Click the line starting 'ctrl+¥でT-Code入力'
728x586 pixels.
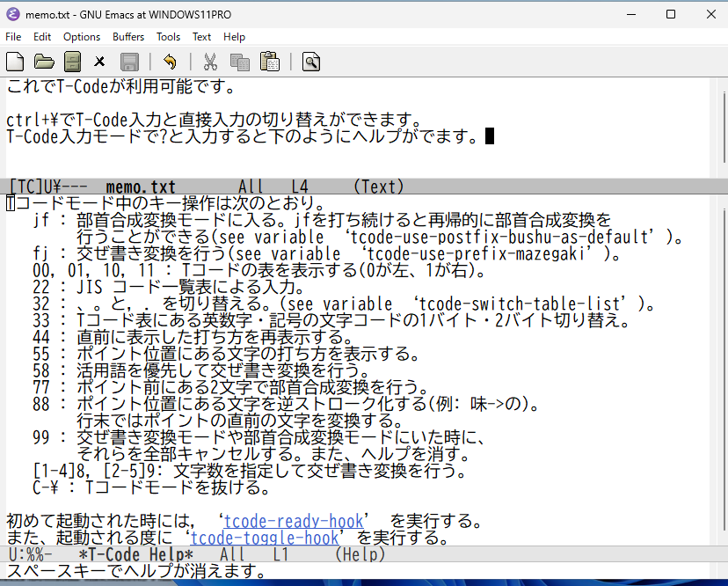click(x=214, y=120)
